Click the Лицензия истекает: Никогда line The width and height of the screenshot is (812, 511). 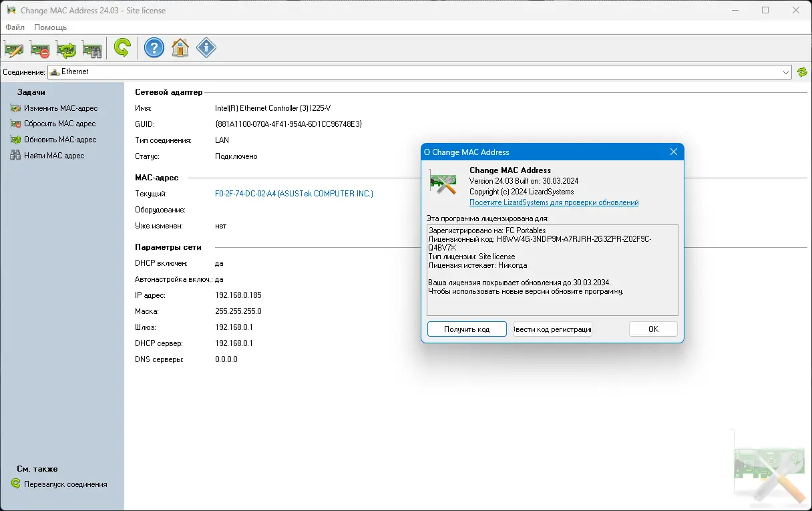(477, 265)
